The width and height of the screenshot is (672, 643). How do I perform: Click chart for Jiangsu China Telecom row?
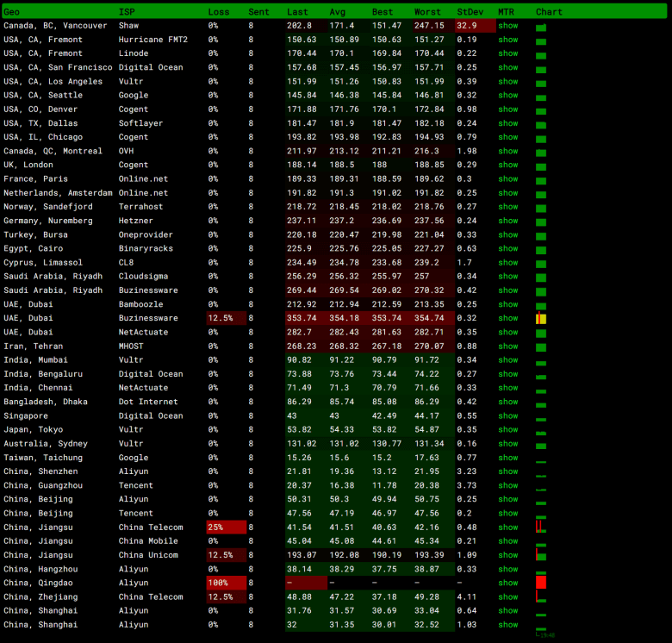[x=541, y=527]
